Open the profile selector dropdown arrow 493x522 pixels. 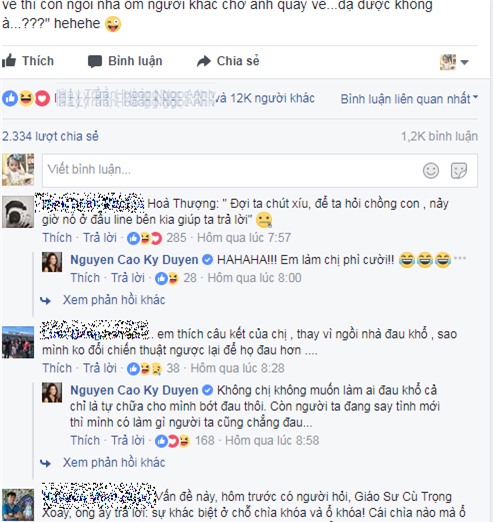(464, 62)
